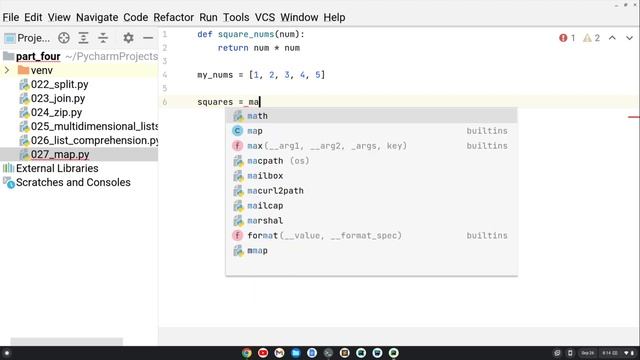Choose 'math' from the completion list

tap(371, 116)
